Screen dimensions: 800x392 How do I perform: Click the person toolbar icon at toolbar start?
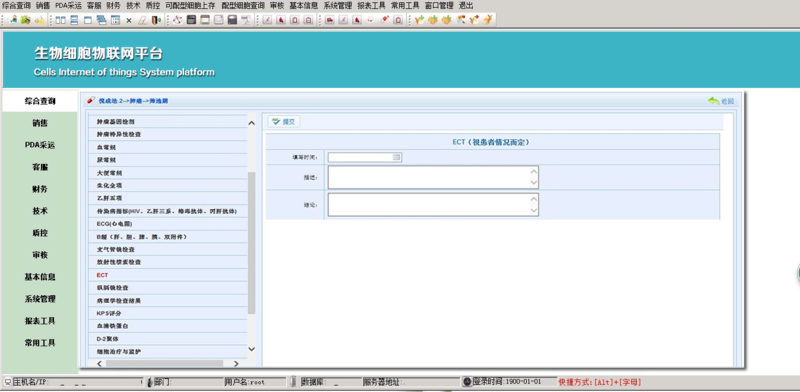[13, 20]
